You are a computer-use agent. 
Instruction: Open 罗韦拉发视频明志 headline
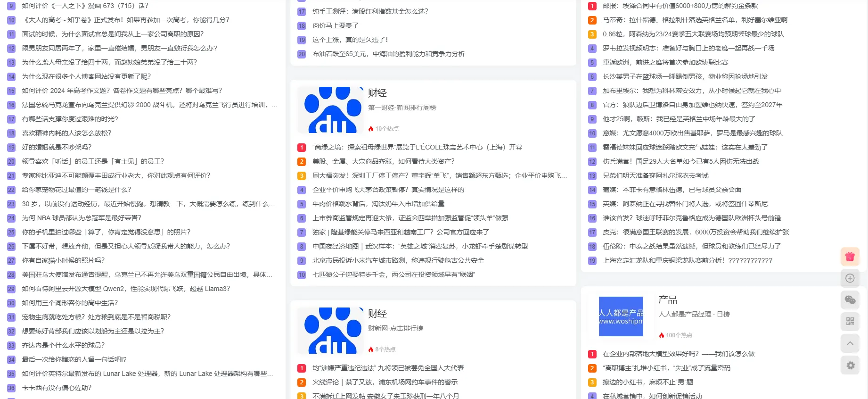tap(688, 48)
